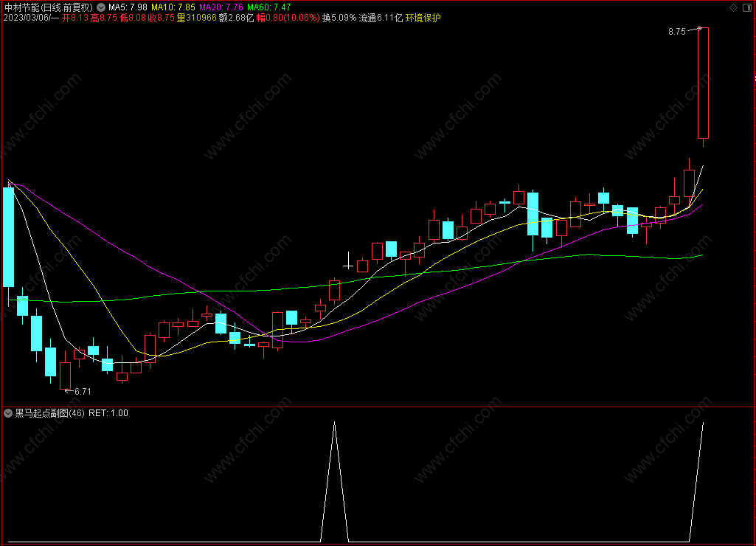Select the MA60: 7.47 label
Image resolution: width=756 pixels, height=546 pixels.
point(269,7)
